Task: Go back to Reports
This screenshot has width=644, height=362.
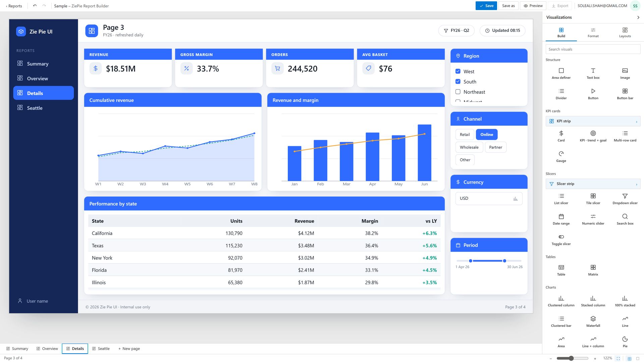Action: tap(14, 6)
